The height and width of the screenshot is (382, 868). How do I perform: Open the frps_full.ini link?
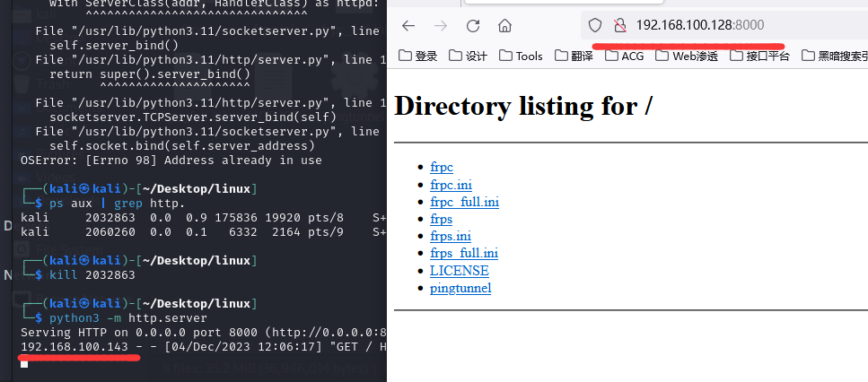coord(464,254)
